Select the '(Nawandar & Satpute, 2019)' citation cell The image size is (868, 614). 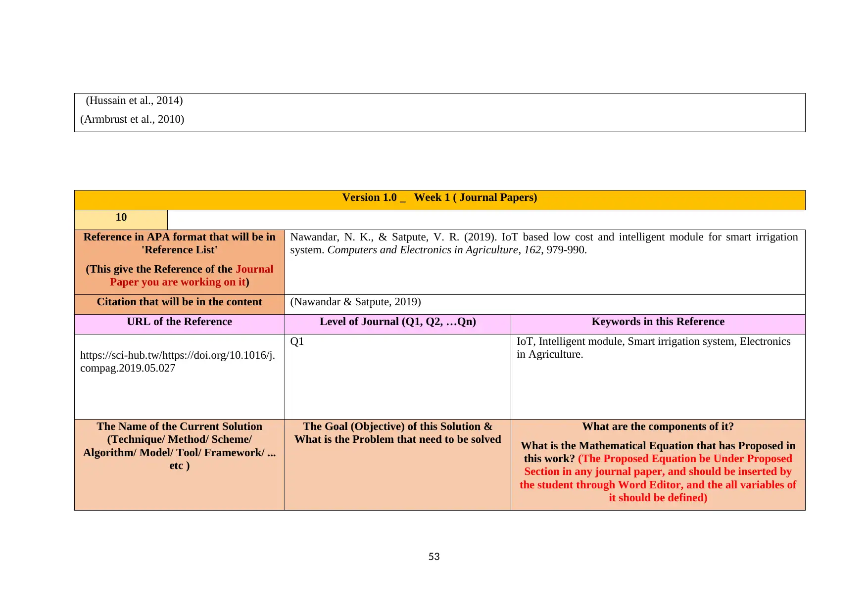tap(545, 304)
